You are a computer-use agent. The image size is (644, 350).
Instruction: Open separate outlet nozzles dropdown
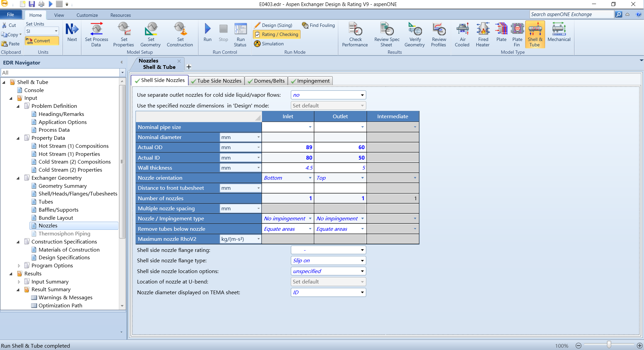(362, 95)
